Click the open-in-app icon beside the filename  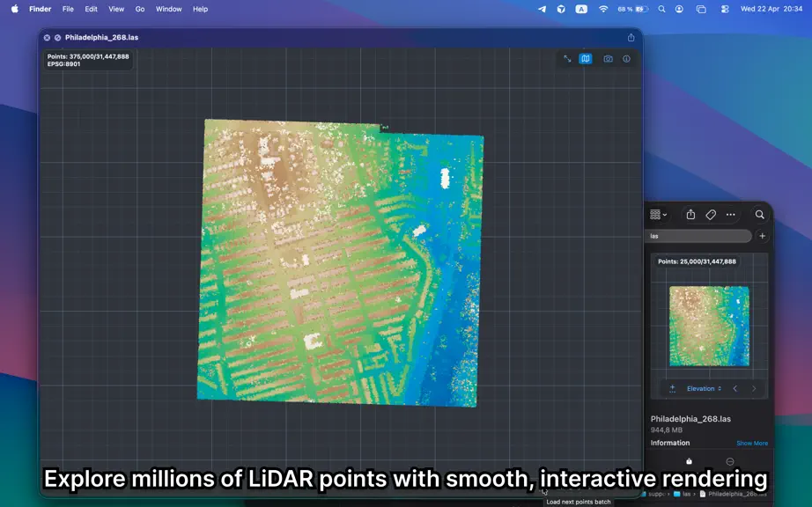tap(57, 38)
